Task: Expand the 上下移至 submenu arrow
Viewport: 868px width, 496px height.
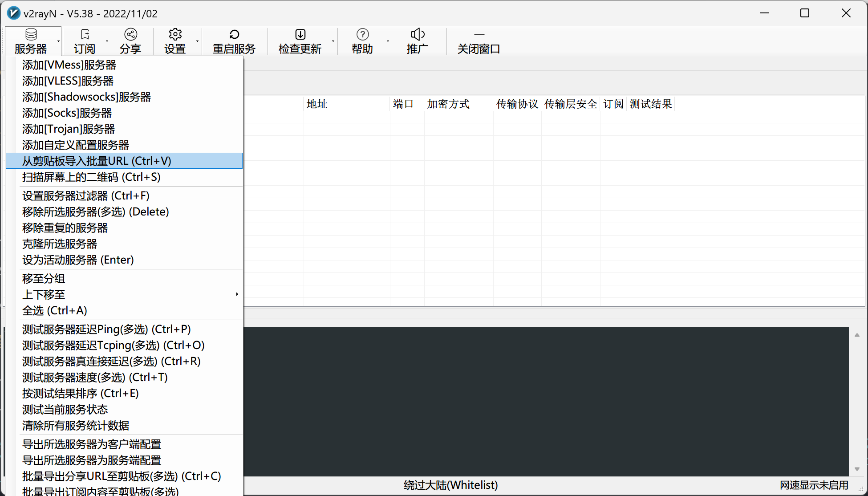Action: 237,294
